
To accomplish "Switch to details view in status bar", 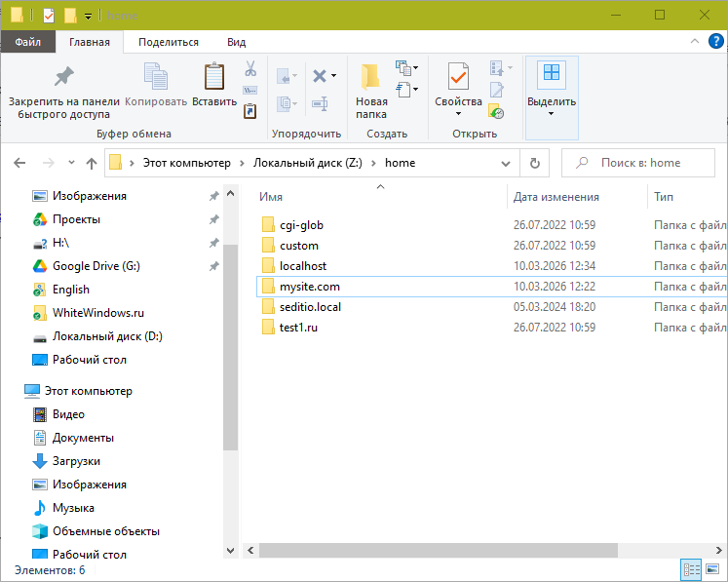I will pyautogui.click(x=692, y=569).
